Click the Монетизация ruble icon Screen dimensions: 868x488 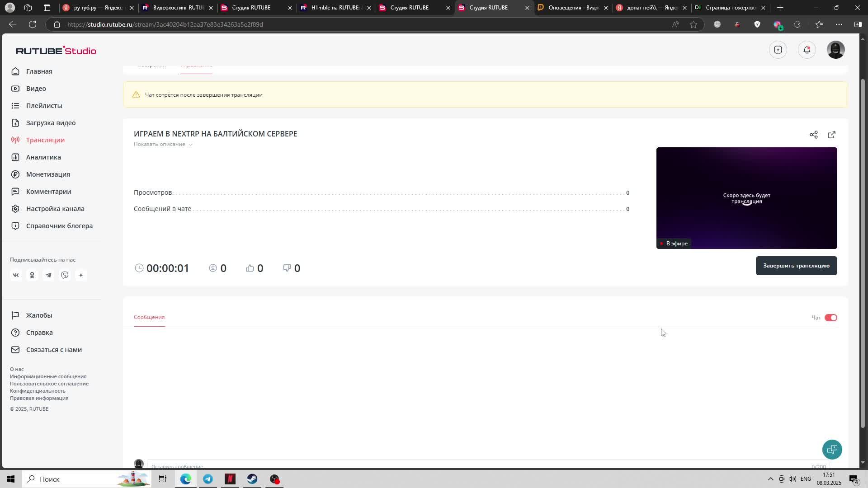(x=15, y=174)
